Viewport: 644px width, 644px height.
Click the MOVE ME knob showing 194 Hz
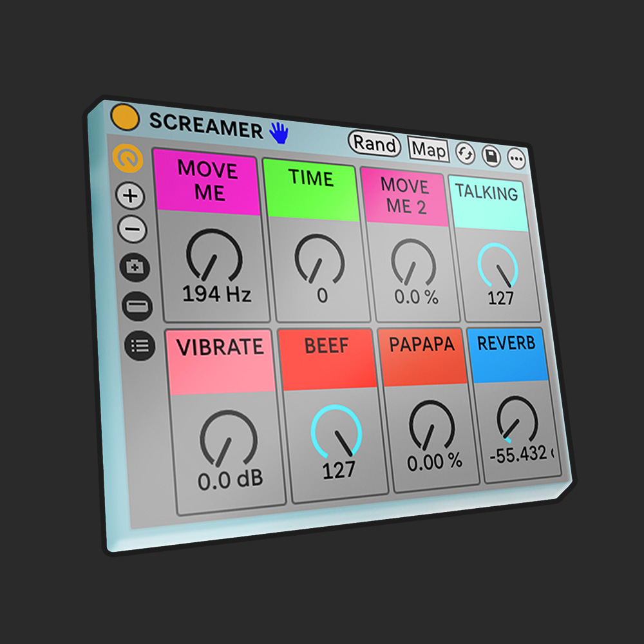coord(214,256)
